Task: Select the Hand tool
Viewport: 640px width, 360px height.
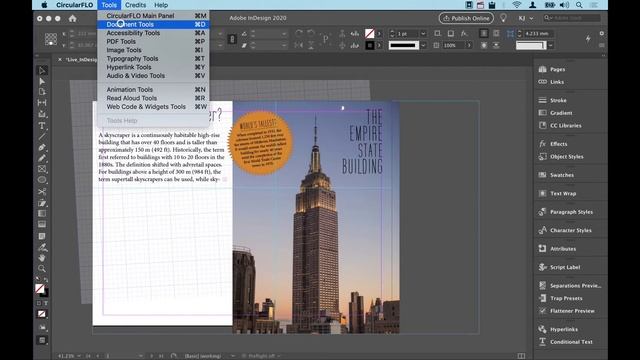Action: click(x=42, y=258)
